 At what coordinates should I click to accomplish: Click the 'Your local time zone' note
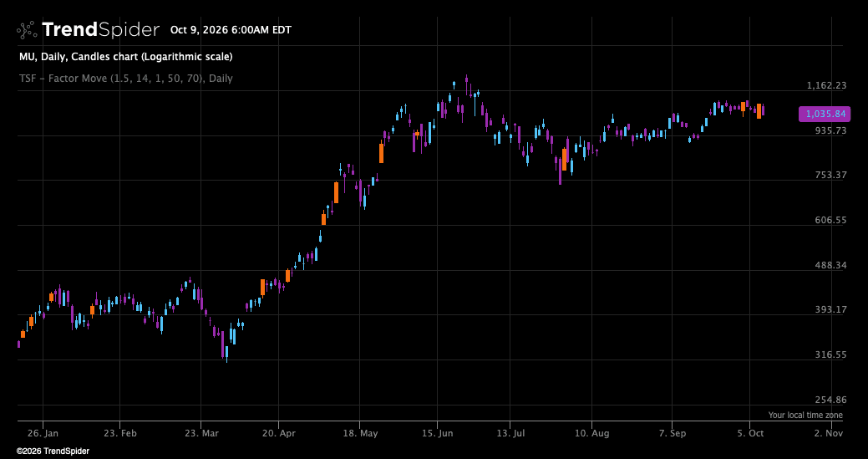tap(805, 415)
